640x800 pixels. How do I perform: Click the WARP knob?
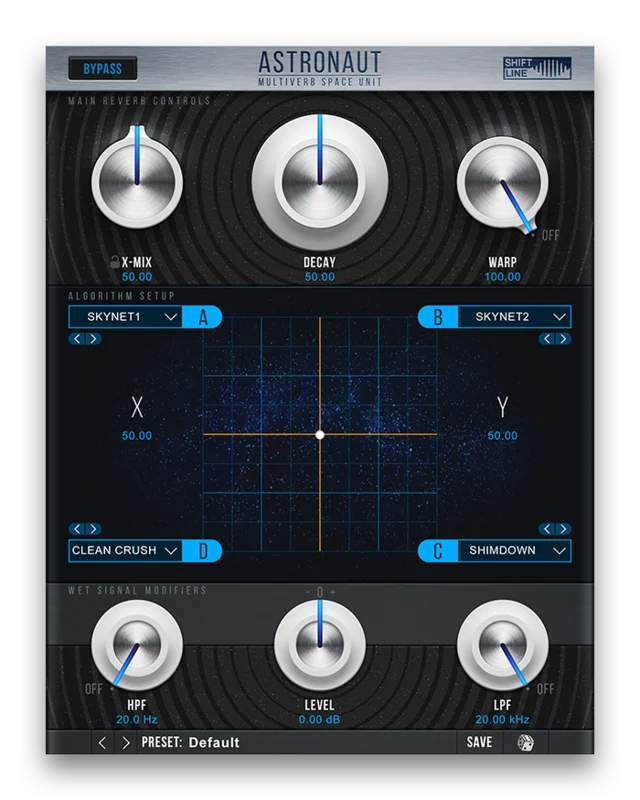503,182
